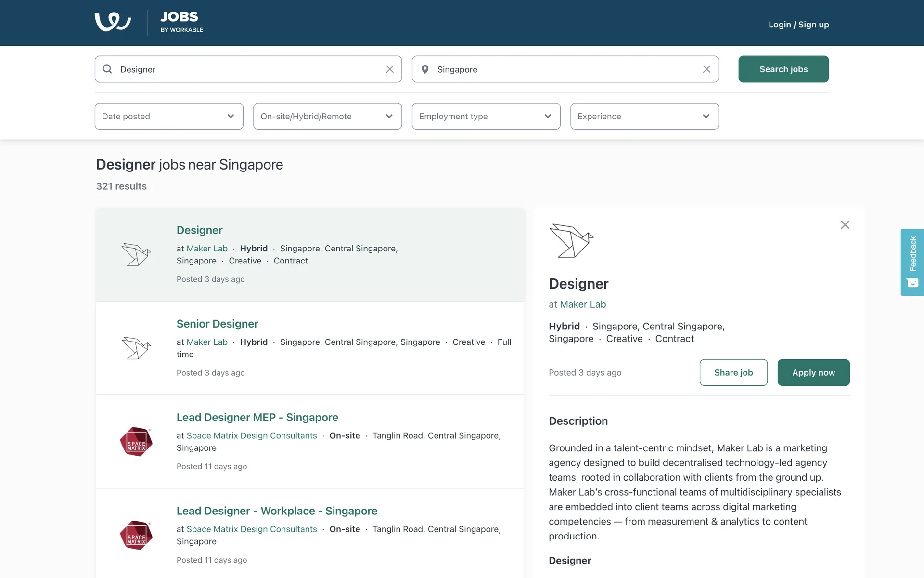Click the Share job button
This screenshot has width=924, height=578.
click(733, 372)
